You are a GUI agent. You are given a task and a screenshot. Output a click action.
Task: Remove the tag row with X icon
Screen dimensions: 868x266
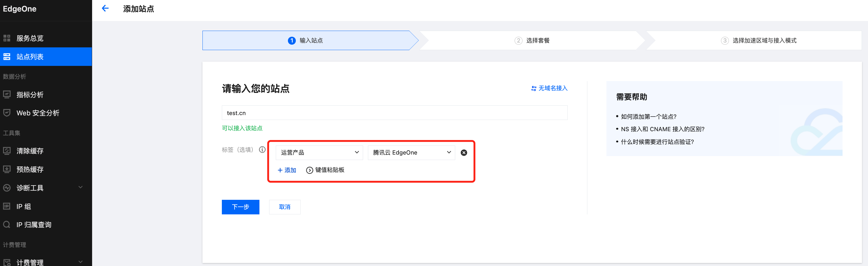coord(464,152)
